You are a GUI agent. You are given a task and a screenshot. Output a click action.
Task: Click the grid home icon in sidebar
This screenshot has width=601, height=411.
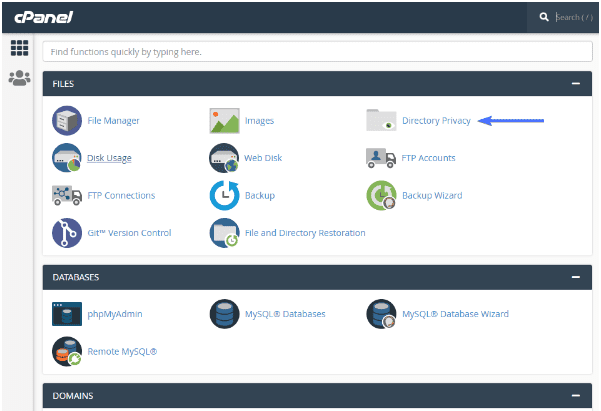[x=19, y=48]
